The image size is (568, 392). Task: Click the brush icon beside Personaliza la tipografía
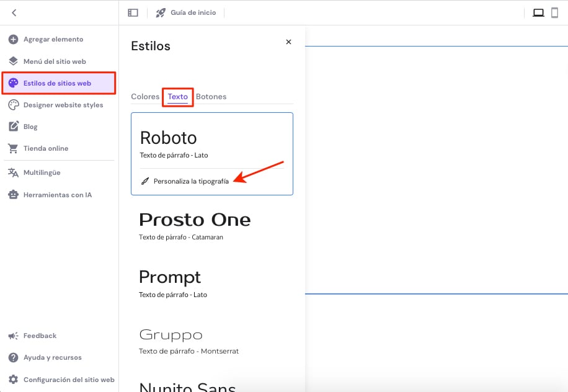point(145,181)
